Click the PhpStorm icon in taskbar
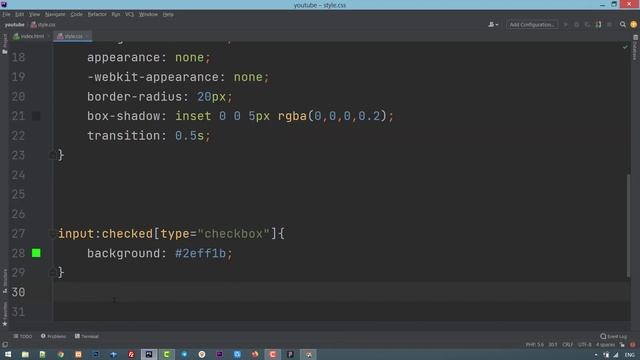The image size is (640, 360). tap(149, 355)
